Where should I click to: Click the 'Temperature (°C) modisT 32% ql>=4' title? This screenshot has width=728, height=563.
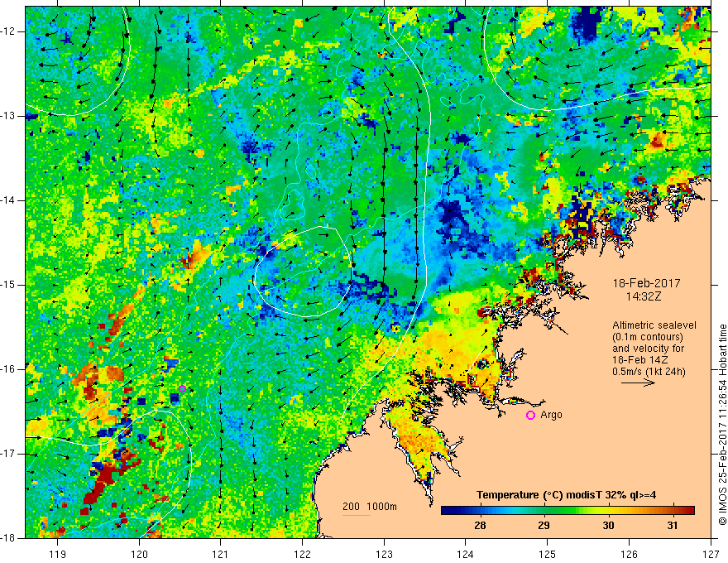(x=567, y=495)
